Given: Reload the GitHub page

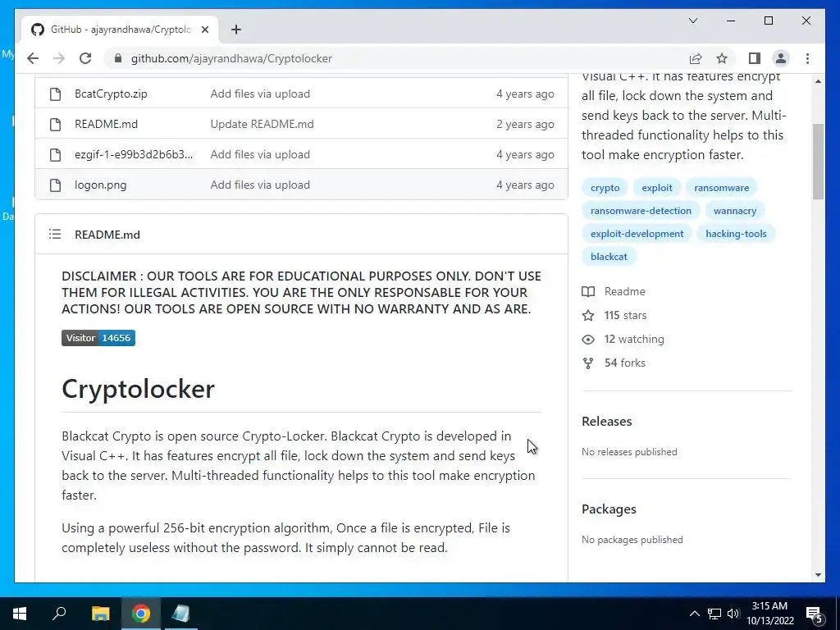Looking at the screenshot, I should pos(85,58).
